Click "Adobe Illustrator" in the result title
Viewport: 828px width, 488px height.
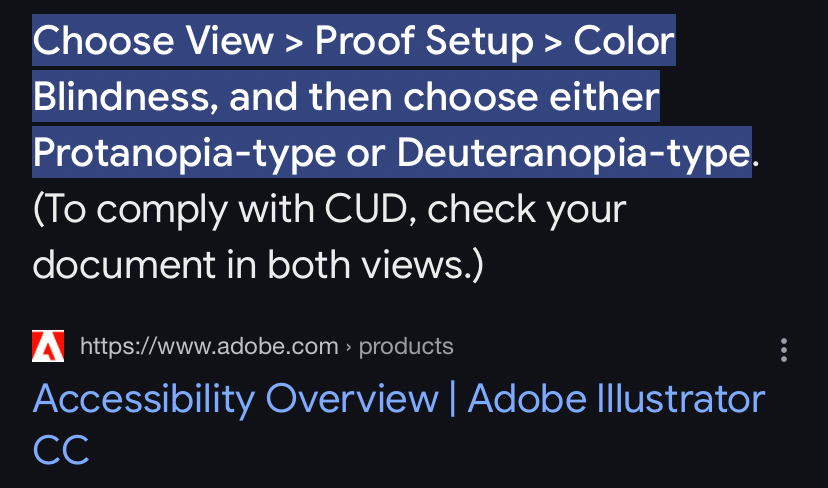pyautogui.click(x=616, y=399)
